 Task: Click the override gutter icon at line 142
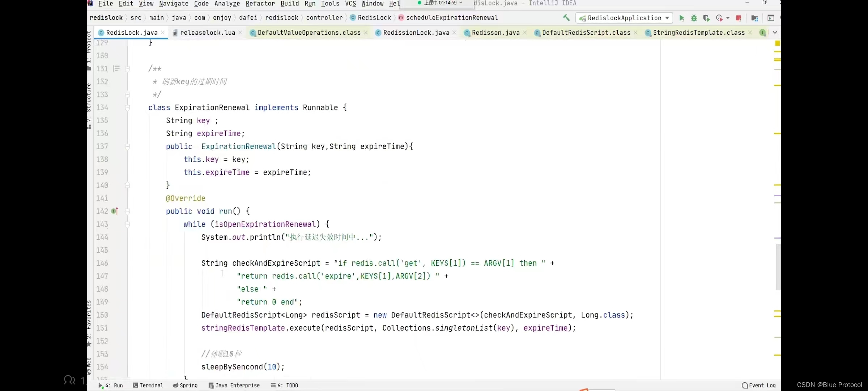click(115, 211)
